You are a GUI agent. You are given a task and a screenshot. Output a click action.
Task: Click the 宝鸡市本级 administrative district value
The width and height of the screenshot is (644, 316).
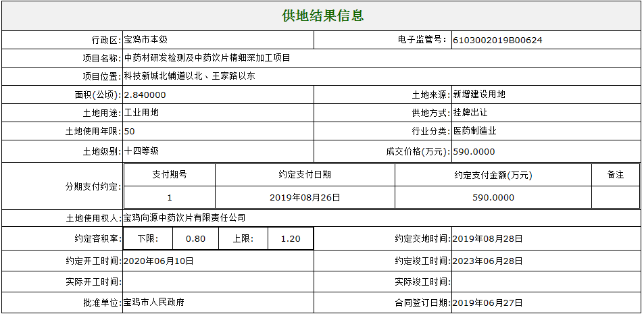coord(145,40)
